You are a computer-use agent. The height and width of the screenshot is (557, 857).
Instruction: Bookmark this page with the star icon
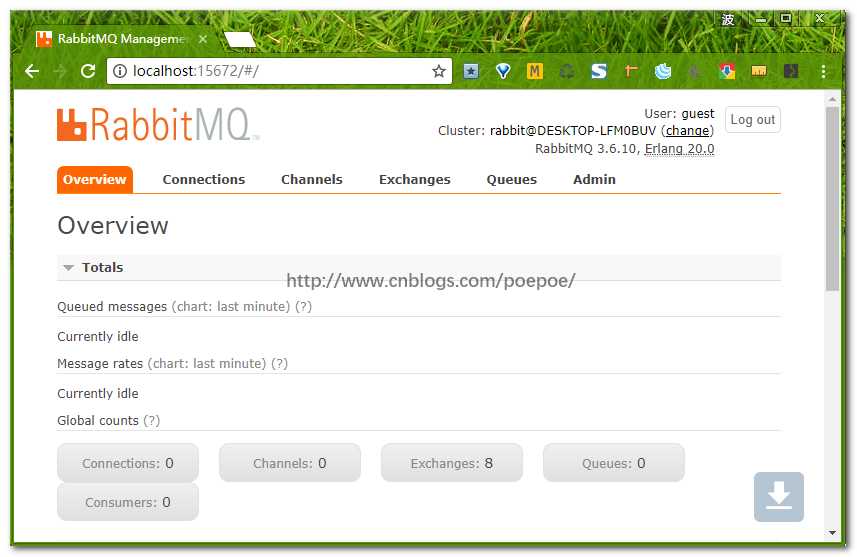438,71
